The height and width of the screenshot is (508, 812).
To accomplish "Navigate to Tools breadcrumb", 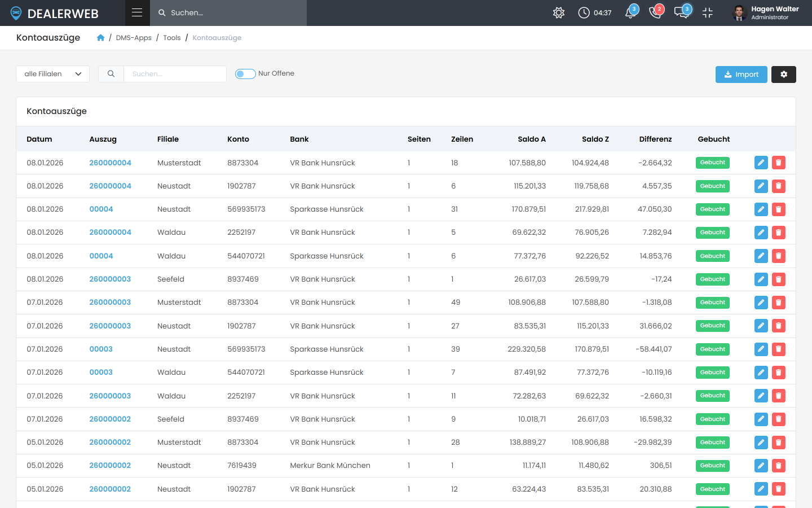I will point(172,38).
